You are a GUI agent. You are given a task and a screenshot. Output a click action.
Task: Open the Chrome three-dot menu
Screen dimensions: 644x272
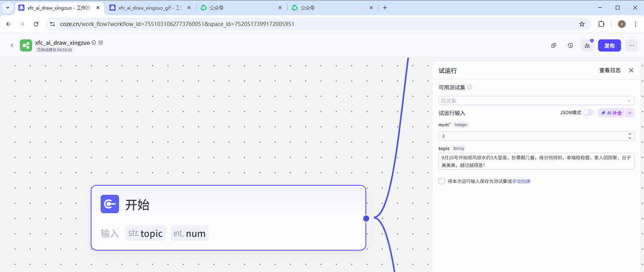click(x=636, y=24)
